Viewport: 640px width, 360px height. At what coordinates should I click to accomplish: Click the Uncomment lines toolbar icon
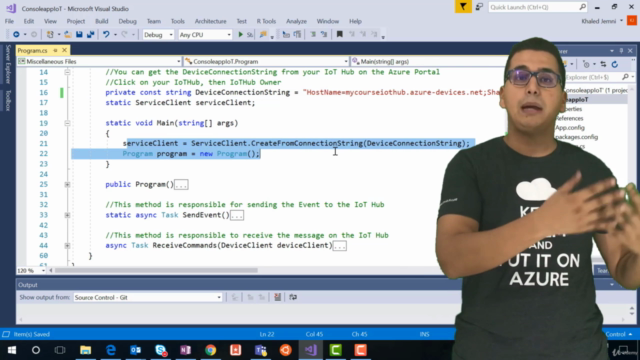324,35
